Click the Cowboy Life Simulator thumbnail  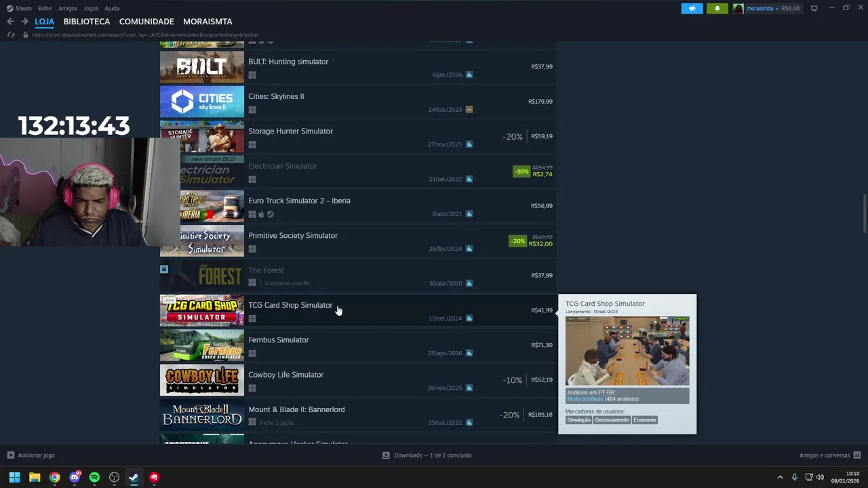tap(202, 380)
